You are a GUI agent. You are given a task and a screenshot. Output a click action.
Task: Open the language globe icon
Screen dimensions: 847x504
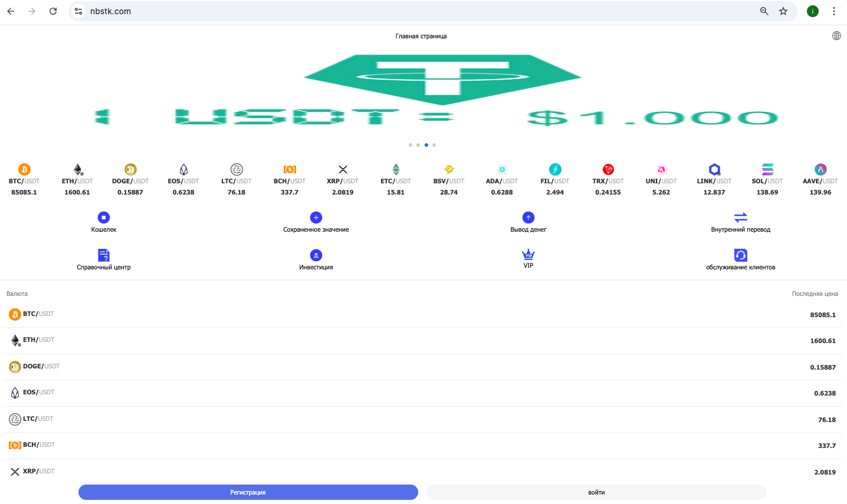coord(836,36)
